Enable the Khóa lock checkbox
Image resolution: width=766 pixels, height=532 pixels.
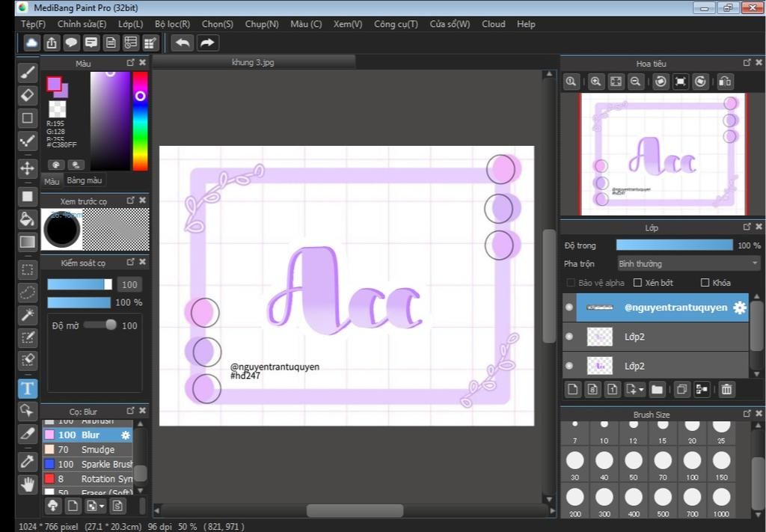pos(705,283)
